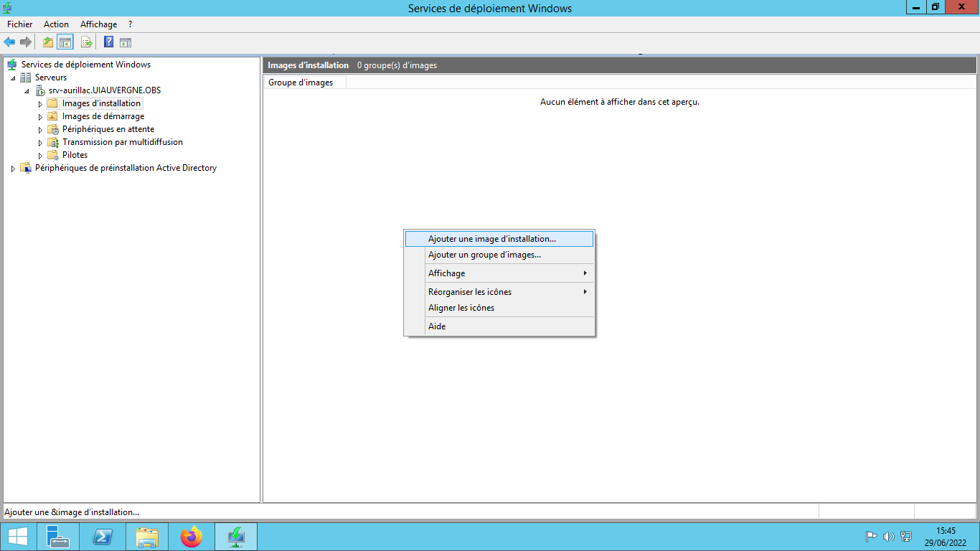Expand the Images d'installation node arrow
This screenshot has width=980, height=551.
pos(40,104)
